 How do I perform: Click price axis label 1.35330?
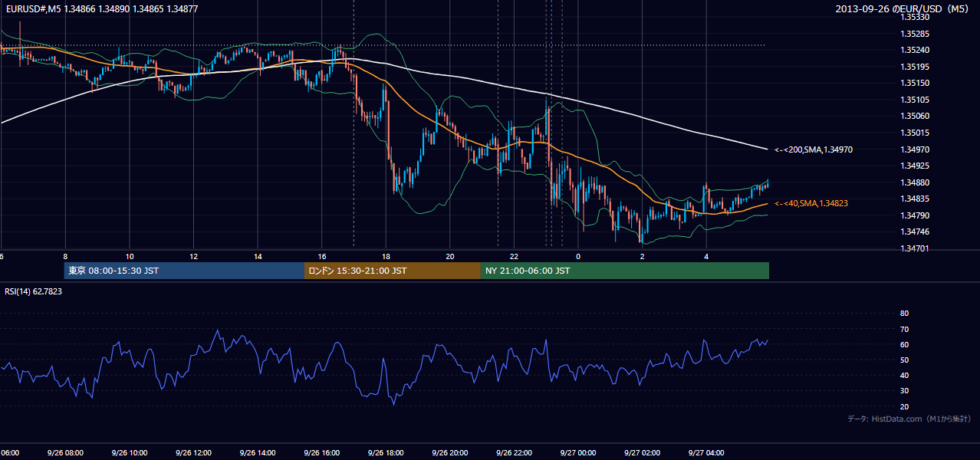pyautogui.click(x=915, y=16)
